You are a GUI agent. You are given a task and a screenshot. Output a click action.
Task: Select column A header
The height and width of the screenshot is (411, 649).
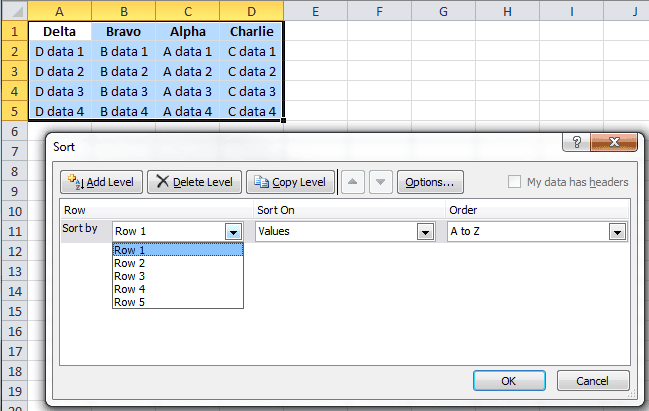point(60,11)
